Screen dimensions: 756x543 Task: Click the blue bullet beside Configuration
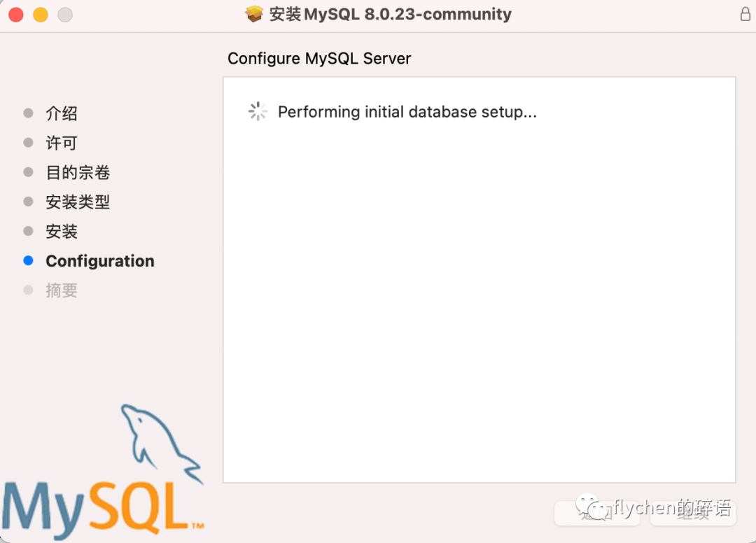pos(28,260)
